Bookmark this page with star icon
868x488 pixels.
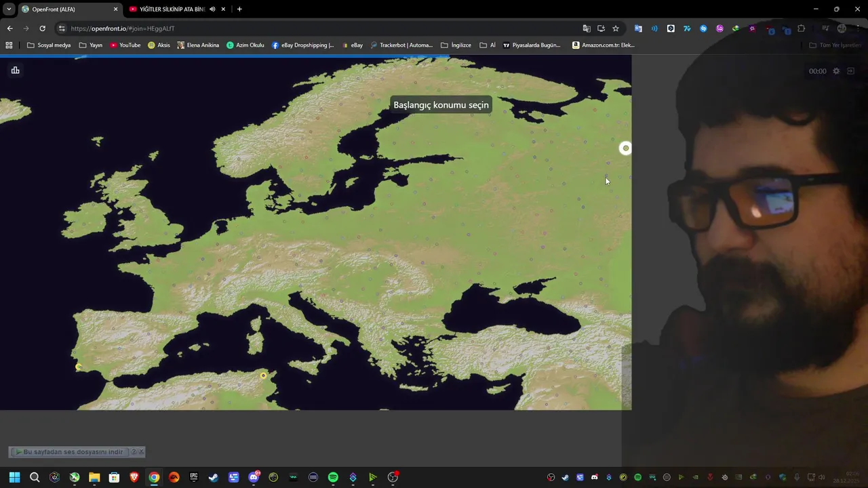point(616,28)
